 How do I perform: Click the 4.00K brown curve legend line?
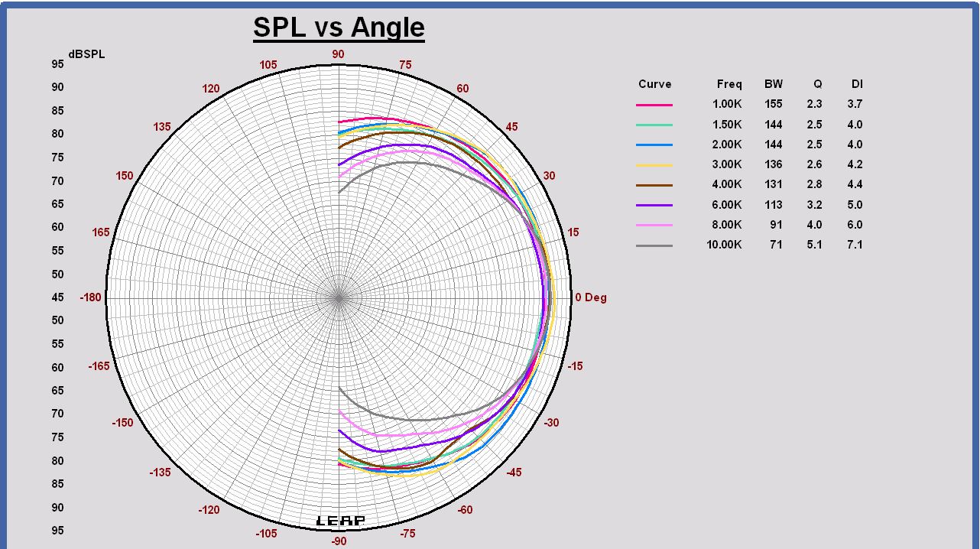click(654, 185)
